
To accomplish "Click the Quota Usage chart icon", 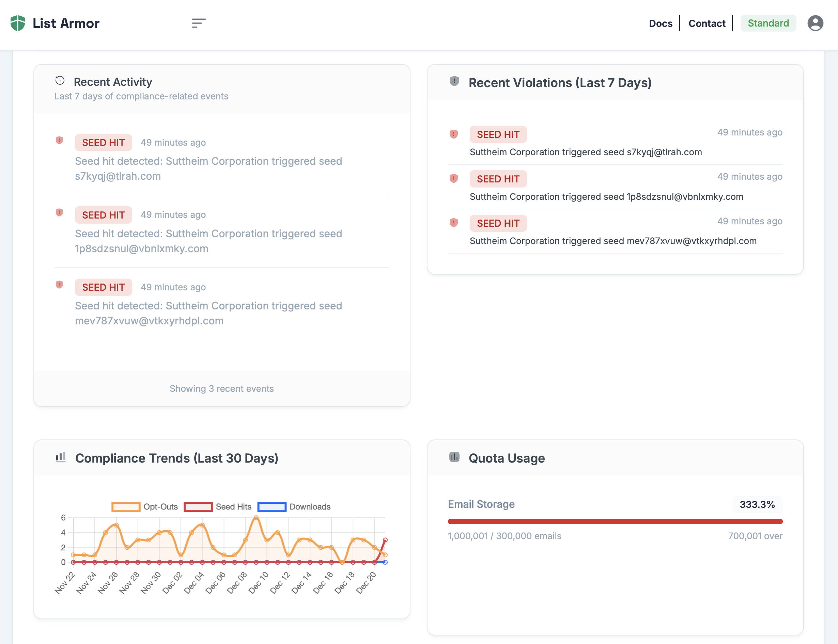I will pyautogui.click(x=454, y=457).
